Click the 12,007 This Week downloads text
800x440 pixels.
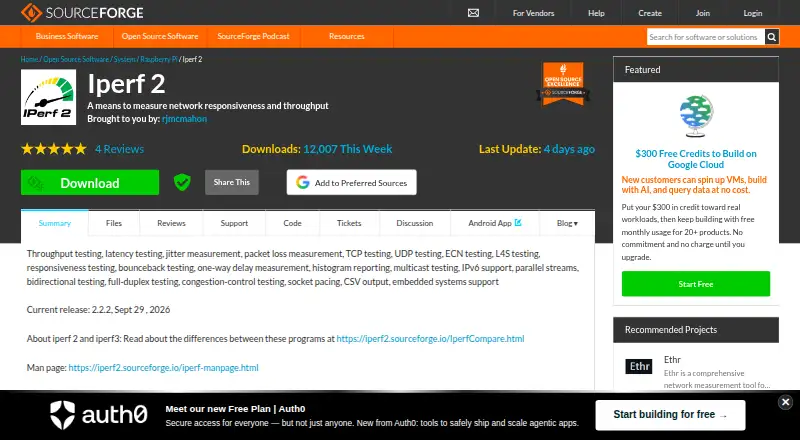click(347, 149)
